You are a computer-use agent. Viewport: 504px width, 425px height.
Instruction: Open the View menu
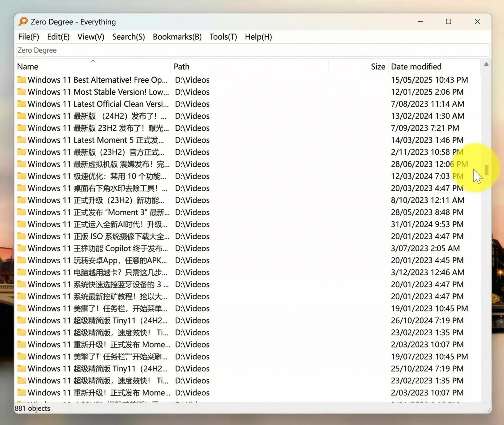pyautogui.click(x=90, y=37)
